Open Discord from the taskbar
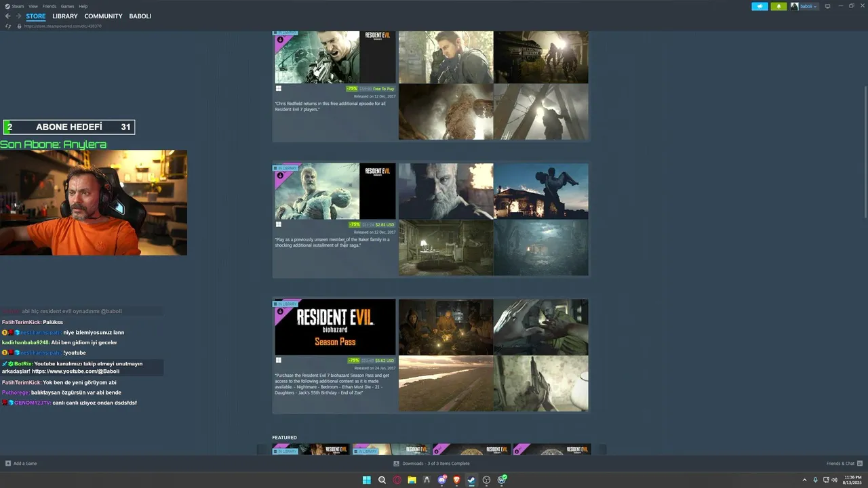The image size is (868, 488). tap(442, 480)
